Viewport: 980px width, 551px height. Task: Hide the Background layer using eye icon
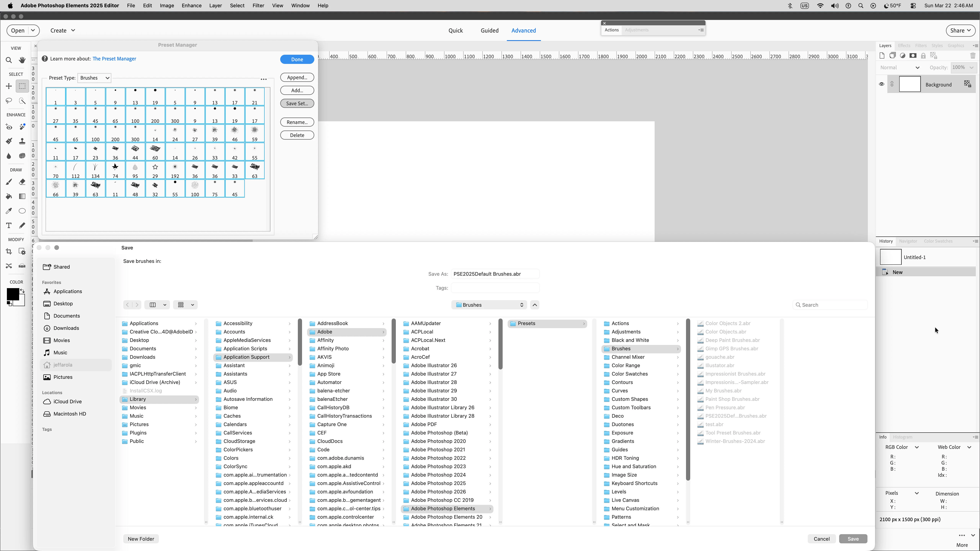881,84
